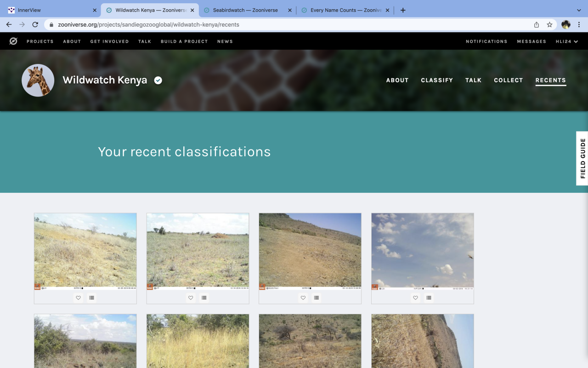This screenshot has width=588, height=368.
Task: Open the project About page
Action: 397,80
